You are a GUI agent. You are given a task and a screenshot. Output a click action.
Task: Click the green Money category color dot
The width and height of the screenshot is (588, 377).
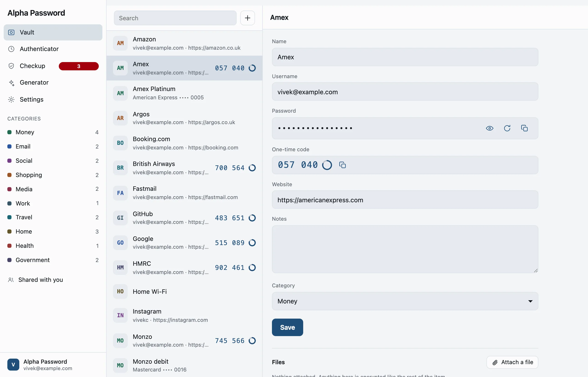[x=10, y=132]
